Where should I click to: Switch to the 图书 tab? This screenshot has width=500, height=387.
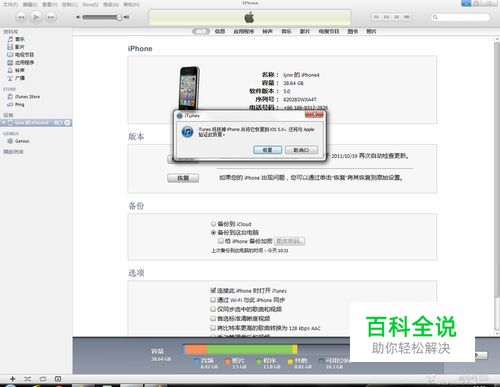coord(353,31)
